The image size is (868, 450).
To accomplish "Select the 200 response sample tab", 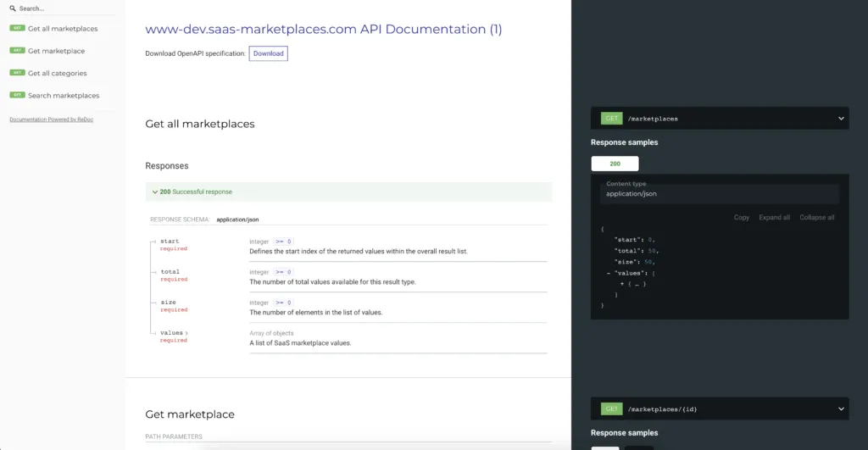I will (x=615, y=164).
